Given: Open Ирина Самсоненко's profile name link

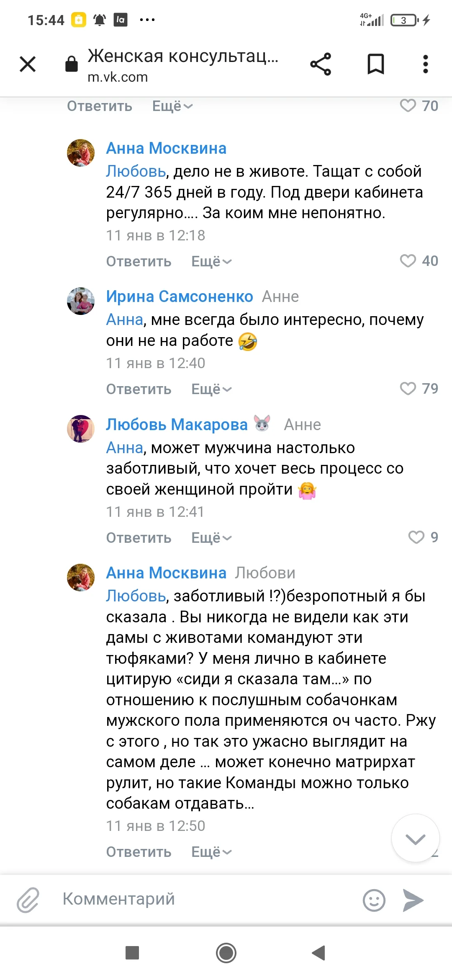Looking at the screenshot, I should [x=179, y=297].
